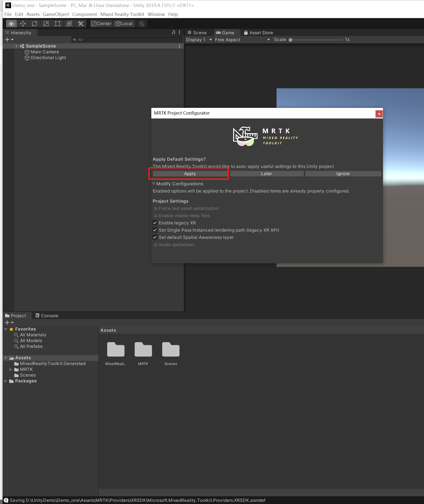Open available custom editor tools wrench
Viewport: 424px width, 504px height.
(81, 23)
